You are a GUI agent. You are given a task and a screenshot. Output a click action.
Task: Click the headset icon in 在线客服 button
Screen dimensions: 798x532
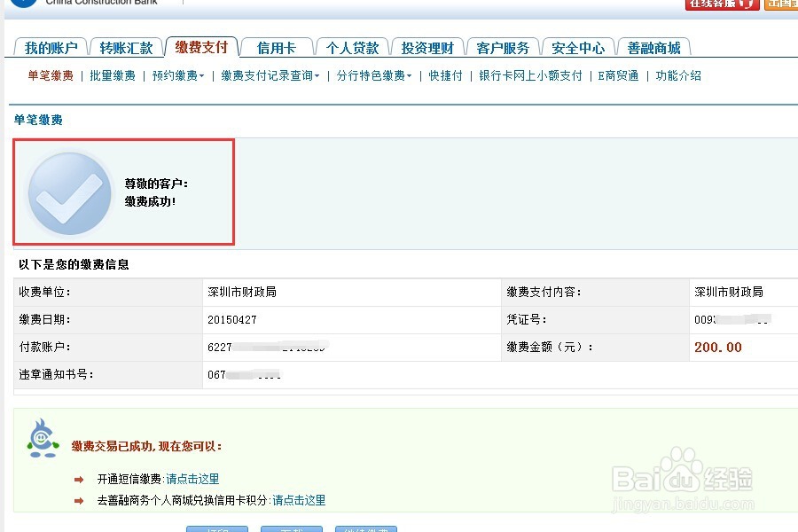(743, 5)
